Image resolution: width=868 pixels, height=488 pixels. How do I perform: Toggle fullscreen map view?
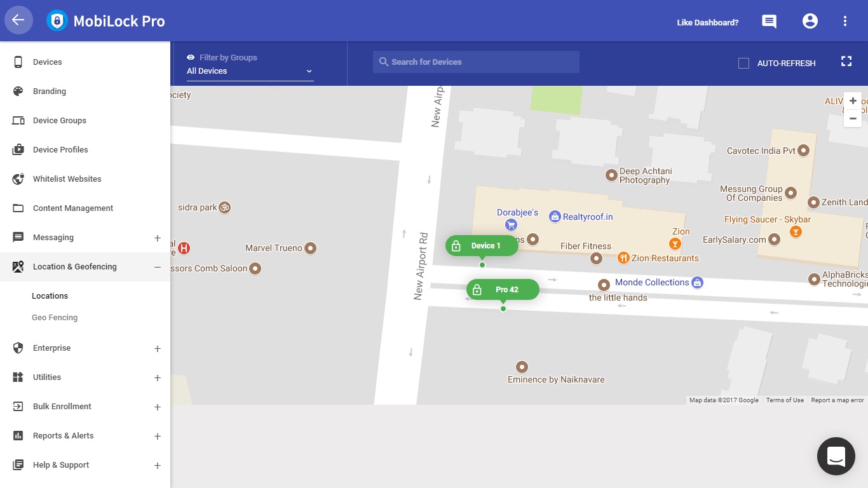(x=846, y=61)
